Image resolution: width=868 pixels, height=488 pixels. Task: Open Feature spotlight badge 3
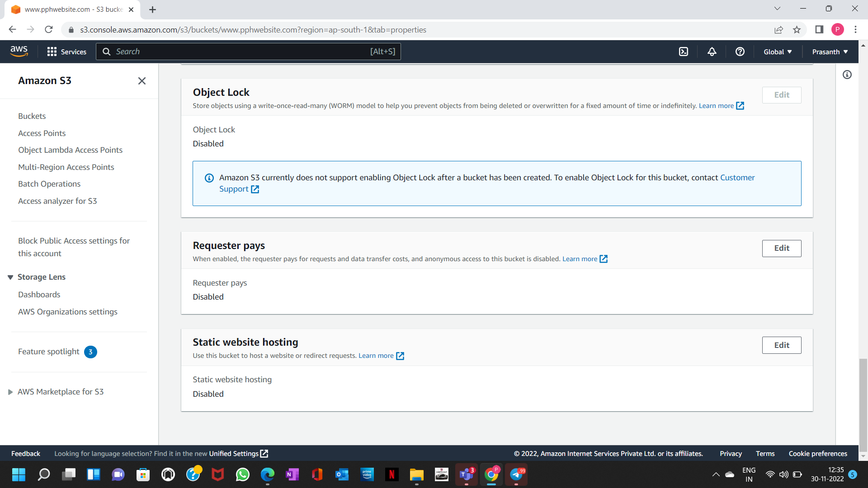point(90,352)
